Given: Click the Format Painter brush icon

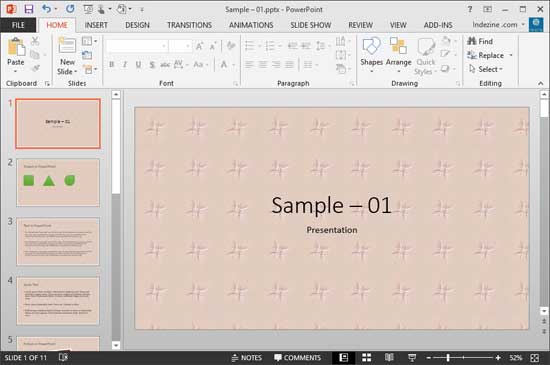Looking at the screenshot, I should pyautogui.click(x=35, y=68).
